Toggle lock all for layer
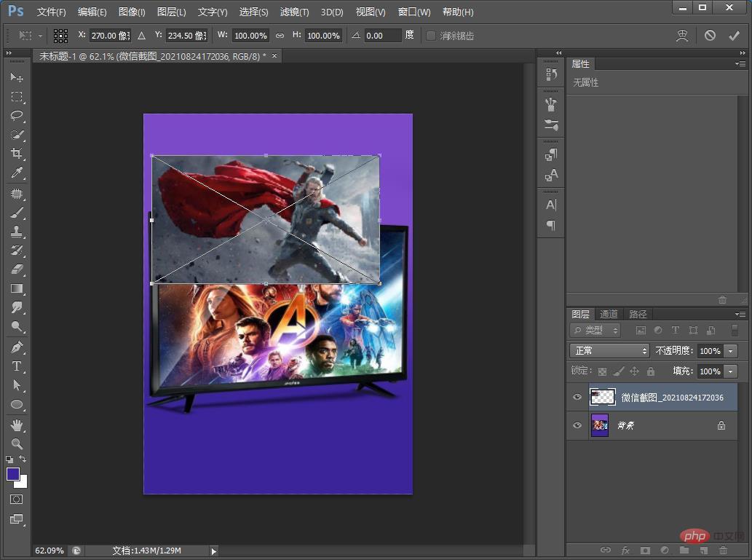 [x=650, y=371]
